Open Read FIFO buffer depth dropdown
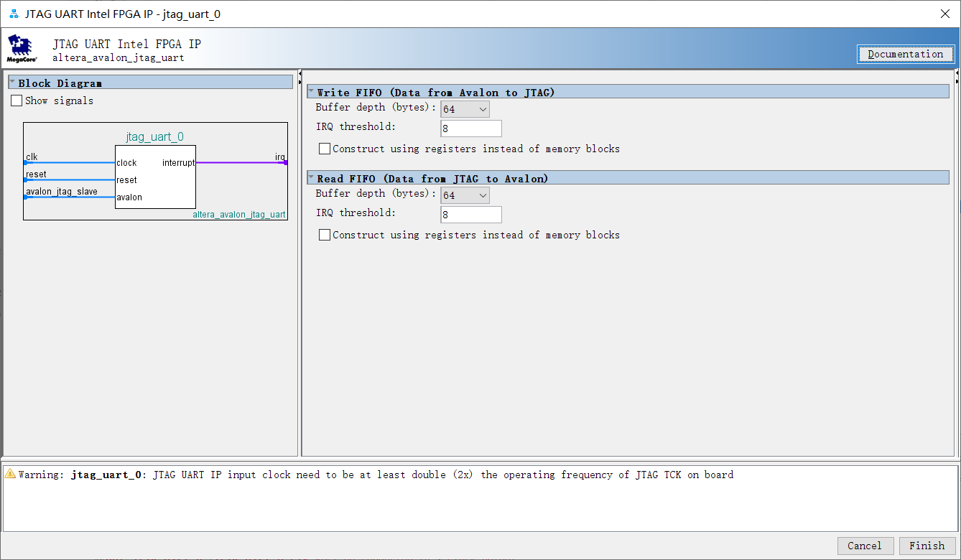Screen dimensions: 961x560 [x=465, y=195]
